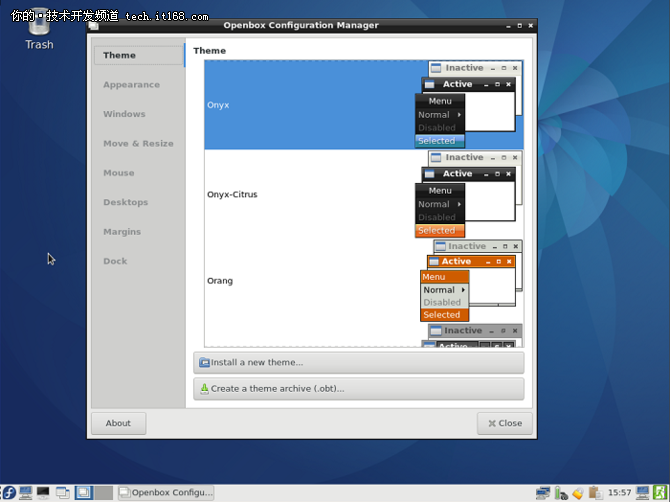Screen dimensions: 670x502
Task: Select the Onyx theme row
Action: 364,105
